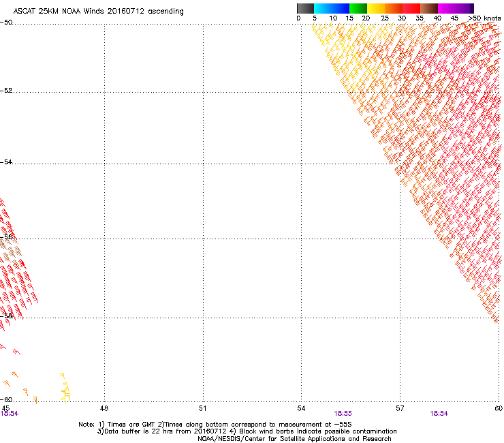Select the orange 25-30 knots color band
504x443 pixels.
point(394,8)
